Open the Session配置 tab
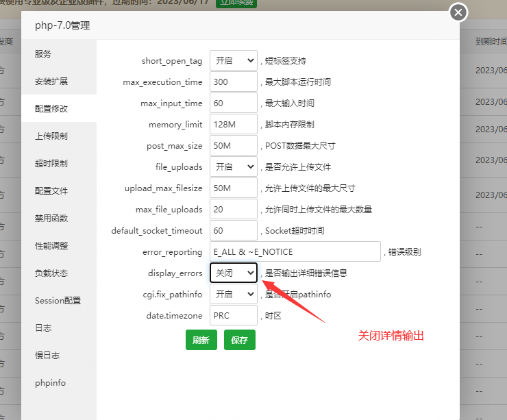The width and height of the screenshot is (507, 420). click(x=59, y=301)
